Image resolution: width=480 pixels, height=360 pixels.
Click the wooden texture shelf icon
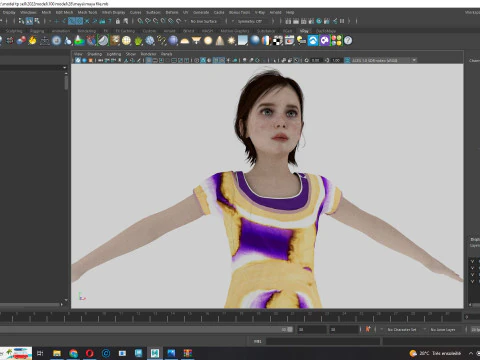[115, 41]
